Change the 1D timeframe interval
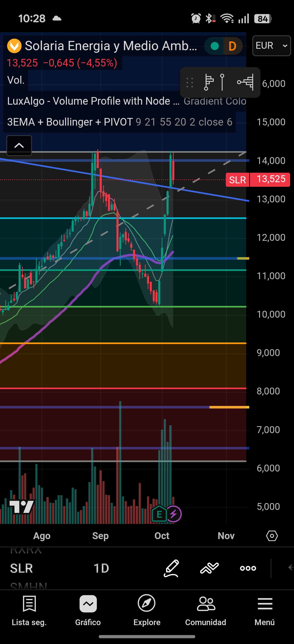Image resolution: width=294 pixels, height=644 pixels. (101, 568)
